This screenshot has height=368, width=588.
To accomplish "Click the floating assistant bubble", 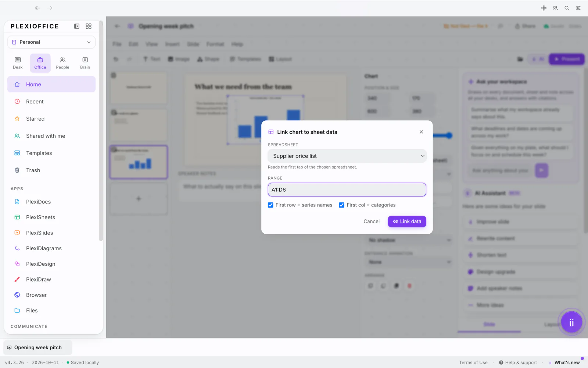I will click(571, 322).
